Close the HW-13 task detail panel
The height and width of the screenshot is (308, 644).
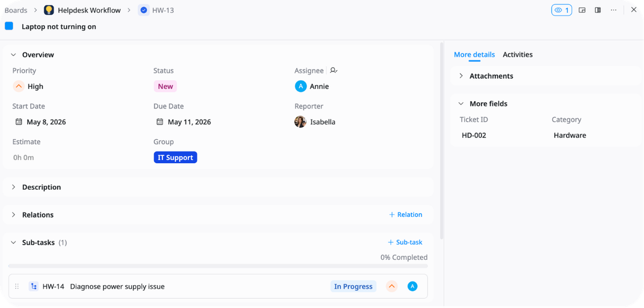(634, 10)
